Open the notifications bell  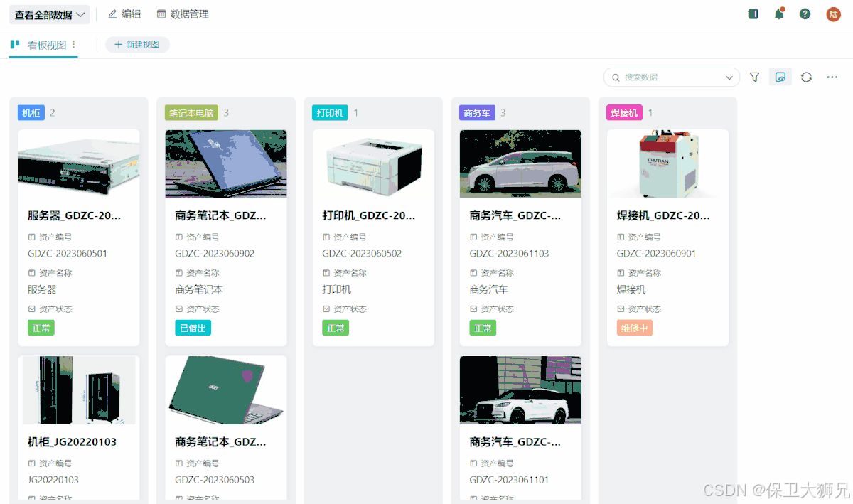pyautogui.click(x=779, y=14)
